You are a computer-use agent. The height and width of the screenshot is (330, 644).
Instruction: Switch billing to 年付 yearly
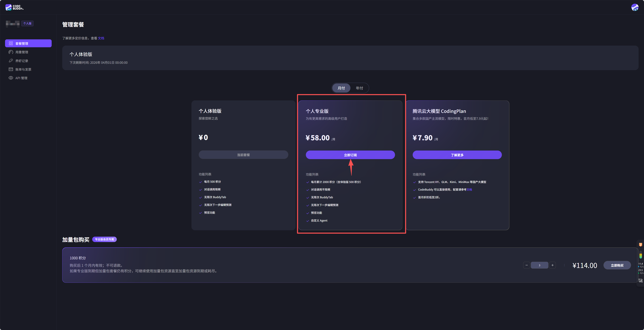pos(359,88)
